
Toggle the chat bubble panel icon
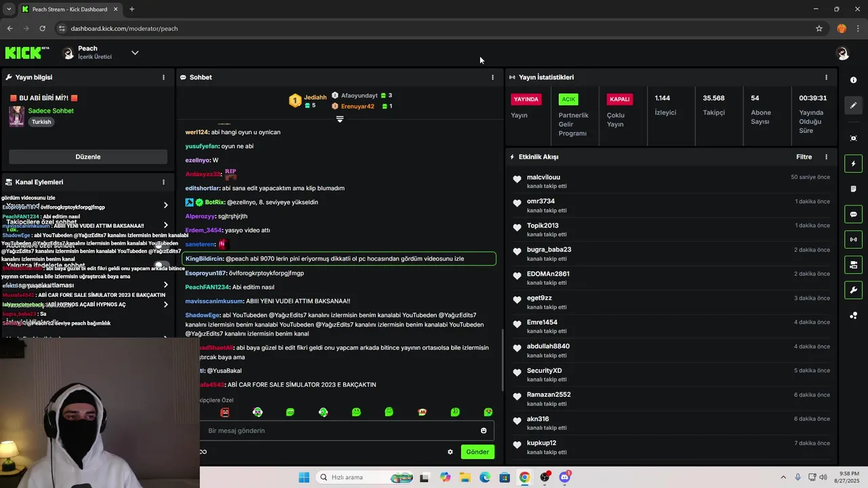tap(853, 214)
